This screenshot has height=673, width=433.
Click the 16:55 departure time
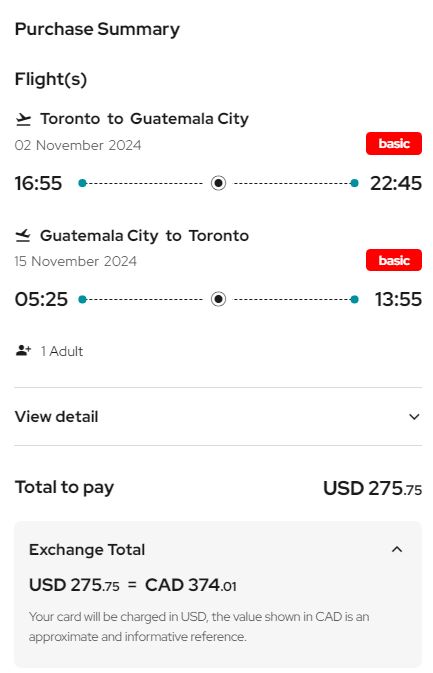point(38,183)
